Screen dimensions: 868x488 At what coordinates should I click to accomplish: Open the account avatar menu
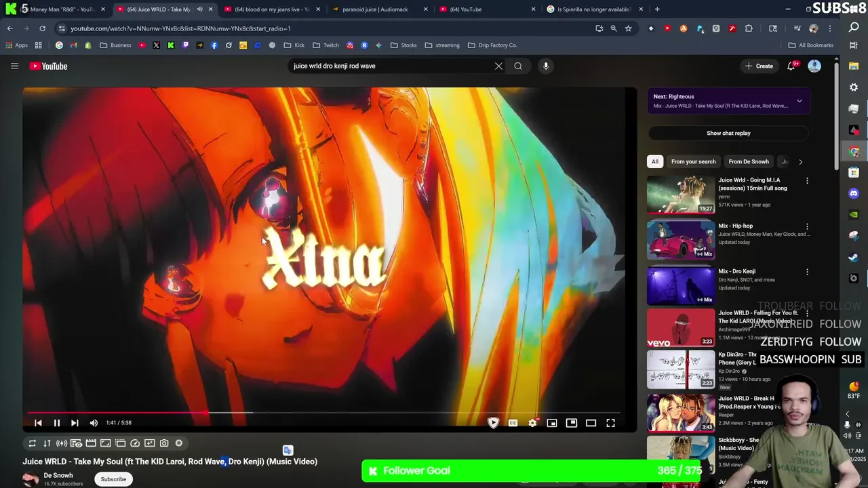pyautogui.click(x=814, y=66)
